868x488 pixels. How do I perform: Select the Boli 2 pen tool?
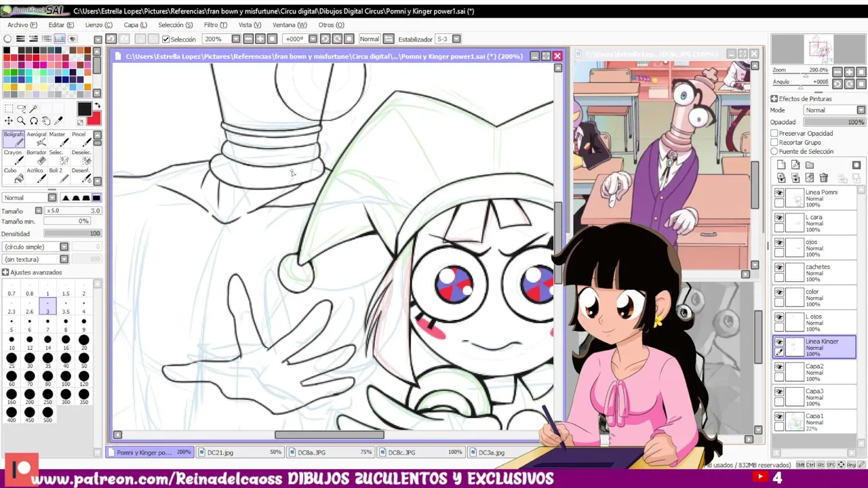59,175
